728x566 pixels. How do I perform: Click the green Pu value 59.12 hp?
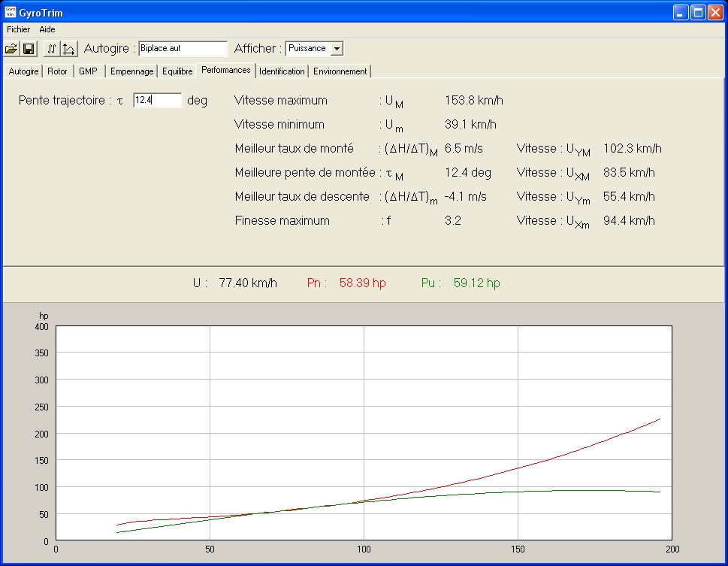click(x=477, y=283)
